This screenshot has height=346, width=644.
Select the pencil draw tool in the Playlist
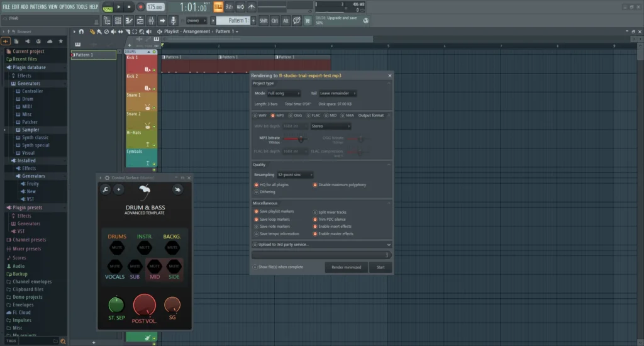92,31
